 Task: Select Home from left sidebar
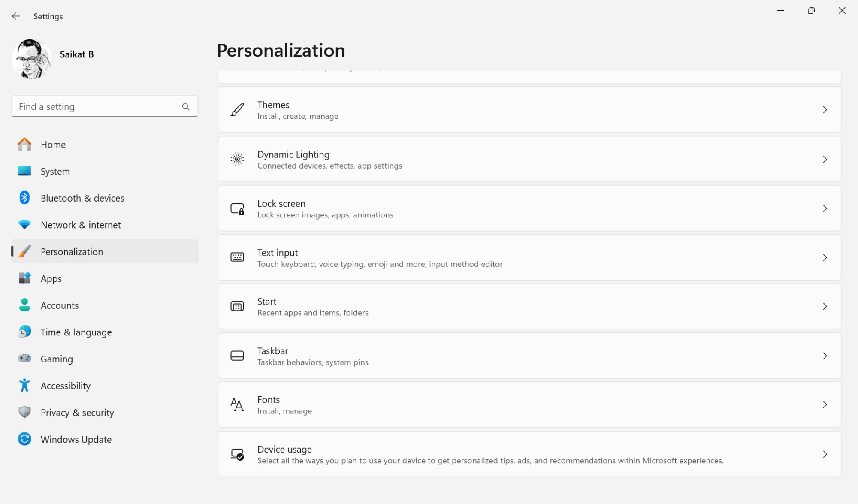[53, 144]
